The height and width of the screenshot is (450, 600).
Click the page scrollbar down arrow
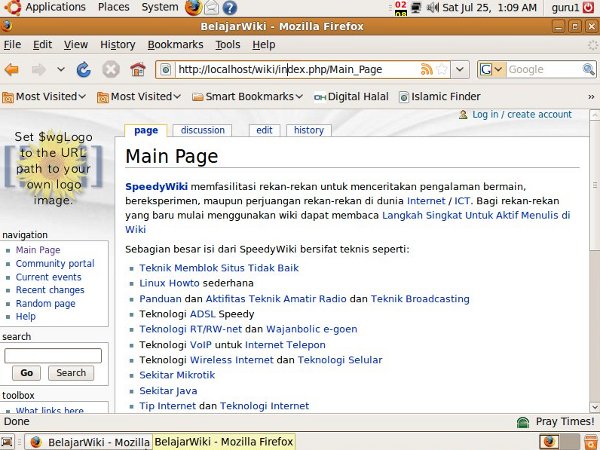tap(595, 407)
